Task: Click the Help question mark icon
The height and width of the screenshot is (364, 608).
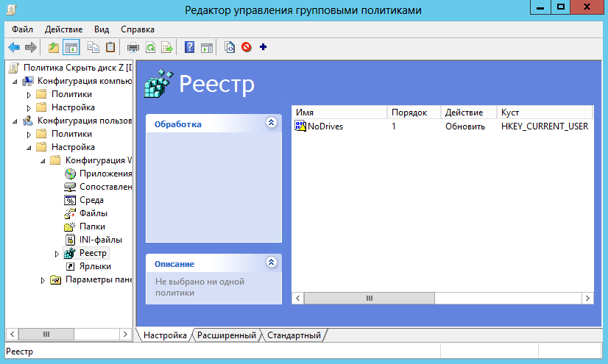Action: (x=189, y=47)
